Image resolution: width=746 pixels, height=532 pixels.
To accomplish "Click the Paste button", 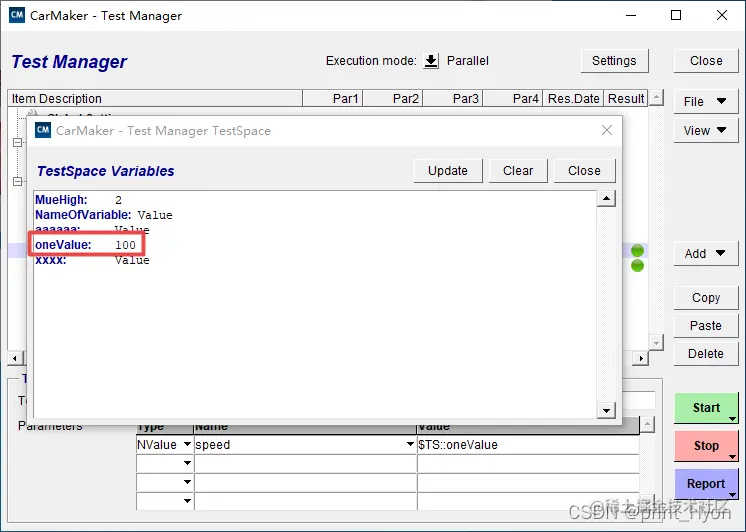I will [706, 326].
